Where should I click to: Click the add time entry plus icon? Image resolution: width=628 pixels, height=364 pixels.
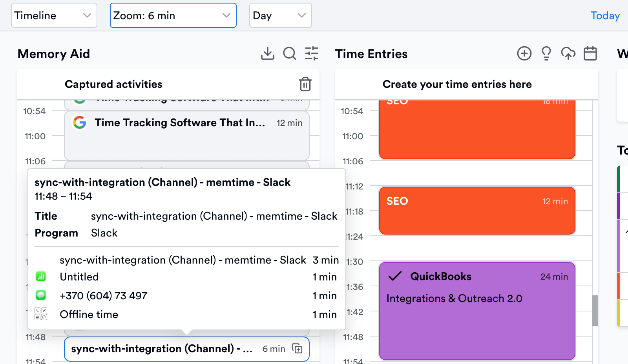[524, 53]
